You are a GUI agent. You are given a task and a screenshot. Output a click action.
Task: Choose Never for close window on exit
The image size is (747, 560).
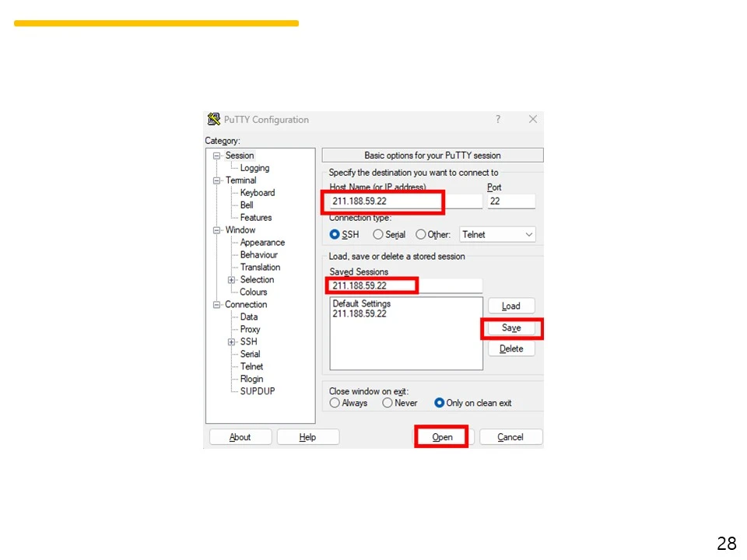(388, 403)
